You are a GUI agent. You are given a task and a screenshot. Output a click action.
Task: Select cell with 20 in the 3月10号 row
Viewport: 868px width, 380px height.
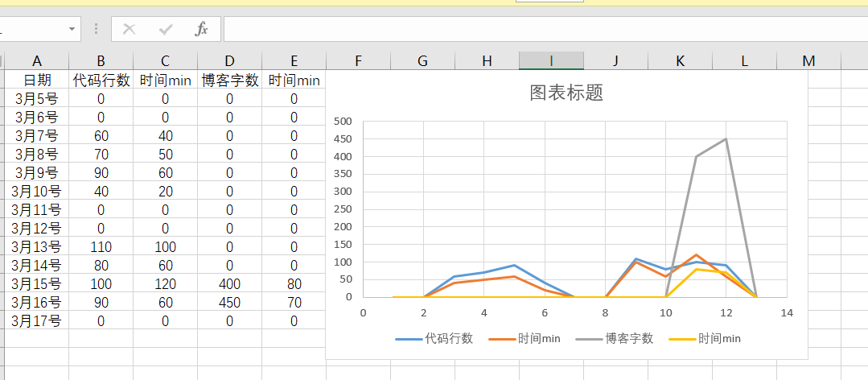pyautogui.click(x=165, y=191)
